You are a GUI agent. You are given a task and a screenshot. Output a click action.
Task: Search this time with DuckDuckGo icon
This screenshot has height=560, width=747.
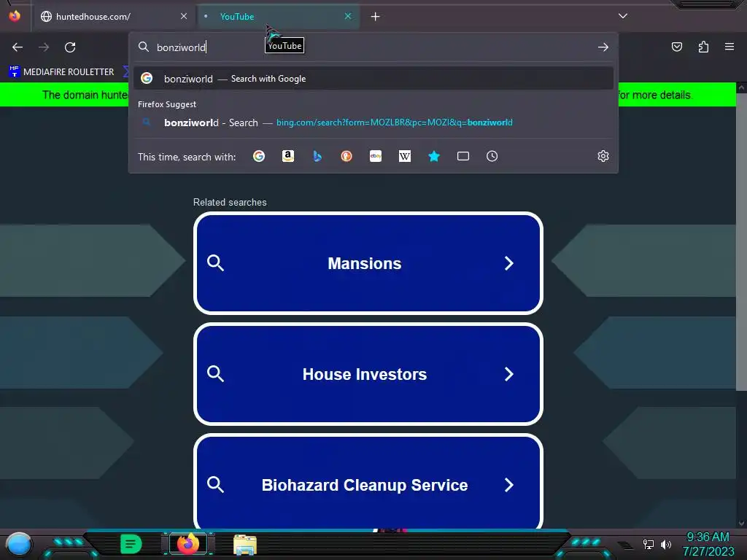tap(347, 156)
